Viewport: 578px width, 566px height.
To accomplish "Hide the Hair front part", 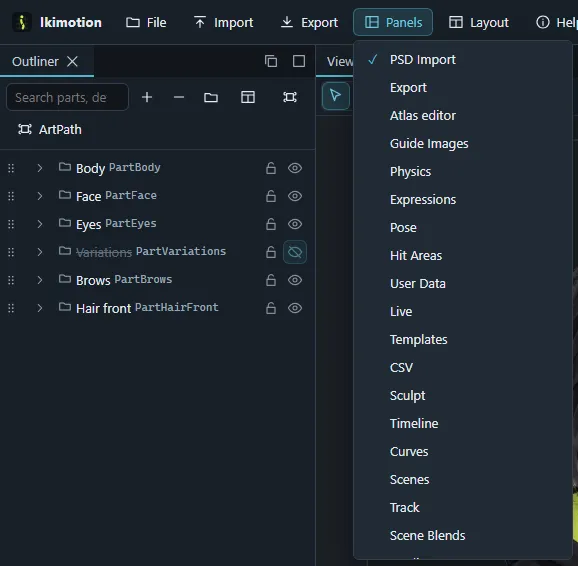I will tap(295, 308).
